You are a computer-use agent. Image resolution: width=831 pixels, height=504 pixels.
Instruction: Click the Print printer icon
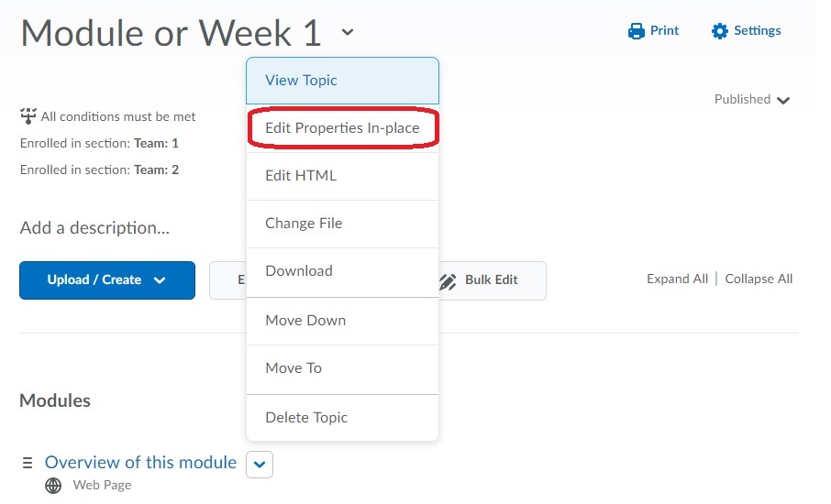pyautogui.click(x=637, y=31)
